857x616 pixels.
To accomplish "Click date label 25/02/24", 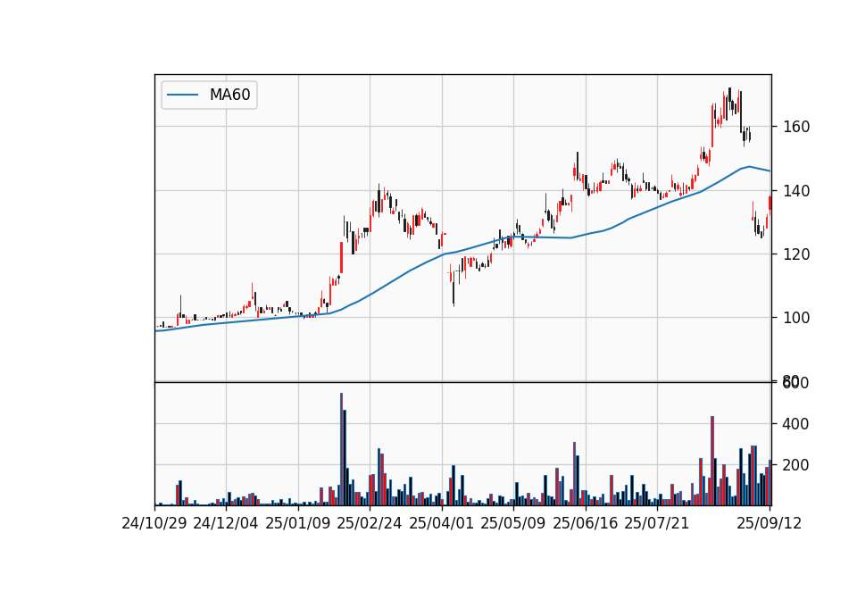I will tap(370, 523).
